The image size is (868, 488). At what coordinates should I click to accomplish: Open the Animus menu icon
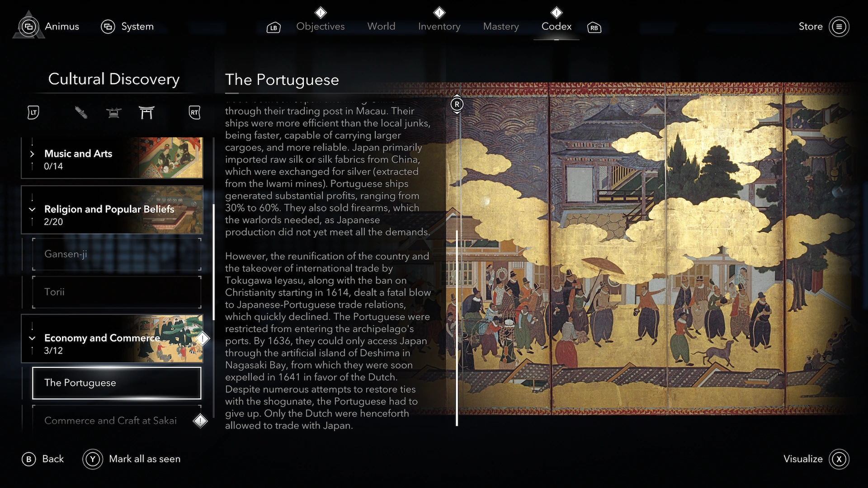click(29, 27)
